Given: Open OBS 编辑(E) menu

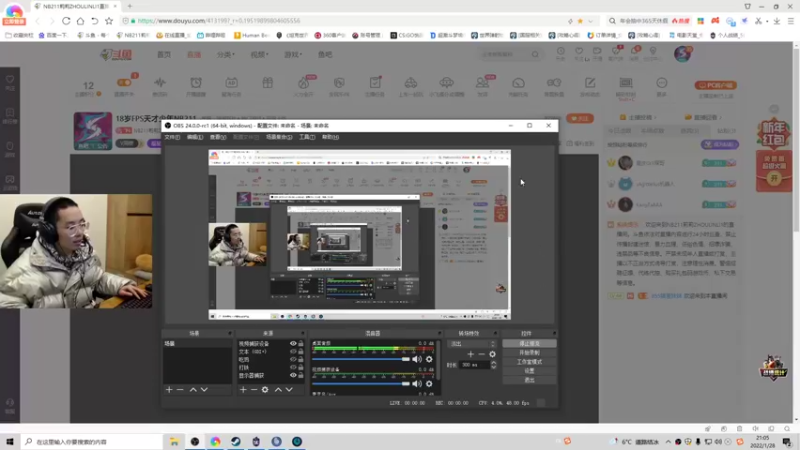Looking at the screenshot, I should coord(194,137).
